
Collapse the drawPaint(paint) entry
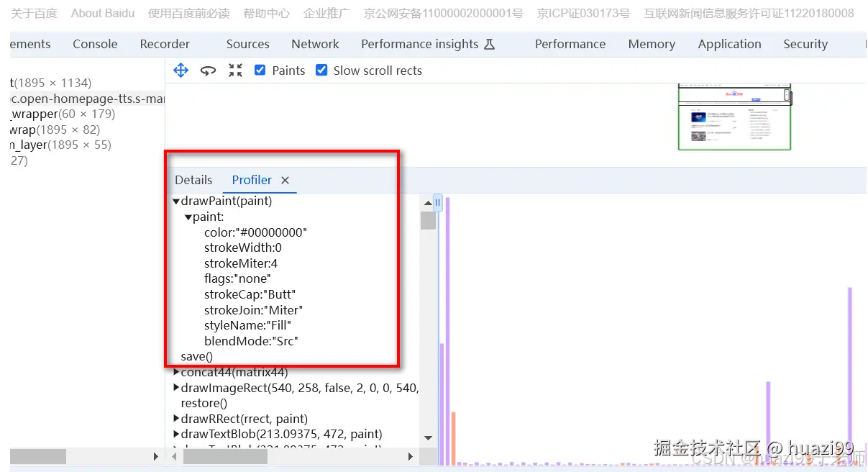click(x=176, y=201)
